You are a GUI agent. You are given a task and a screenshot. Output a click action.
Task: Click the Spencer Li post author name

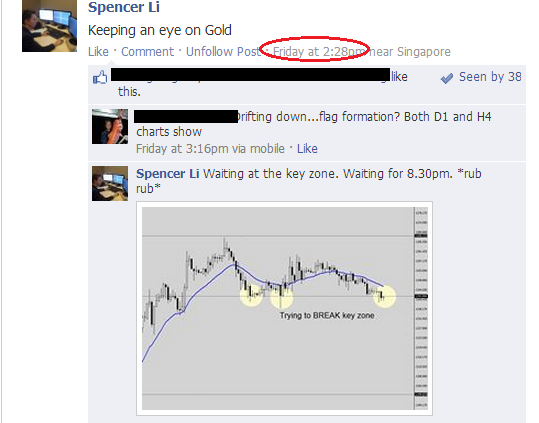click(x=124, y=7)
